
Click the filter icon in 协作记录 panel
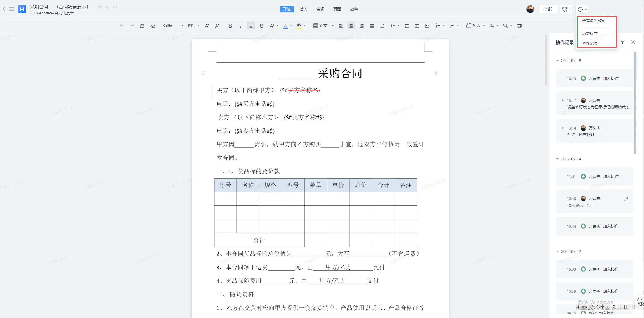tap(623, 42)
